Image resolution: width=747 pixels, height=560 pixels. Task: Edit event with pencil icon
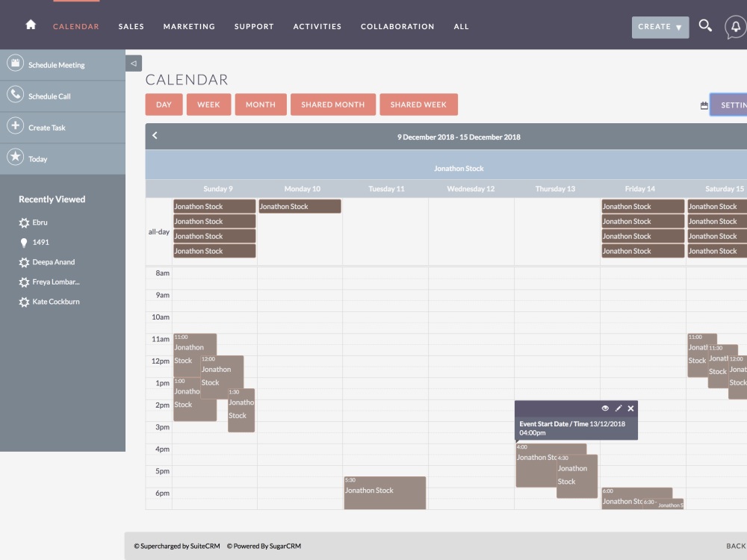point(619,408)
